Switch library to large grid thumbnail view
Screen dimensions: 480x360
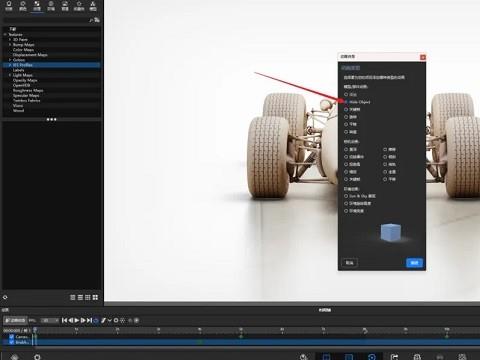point(95,297)
